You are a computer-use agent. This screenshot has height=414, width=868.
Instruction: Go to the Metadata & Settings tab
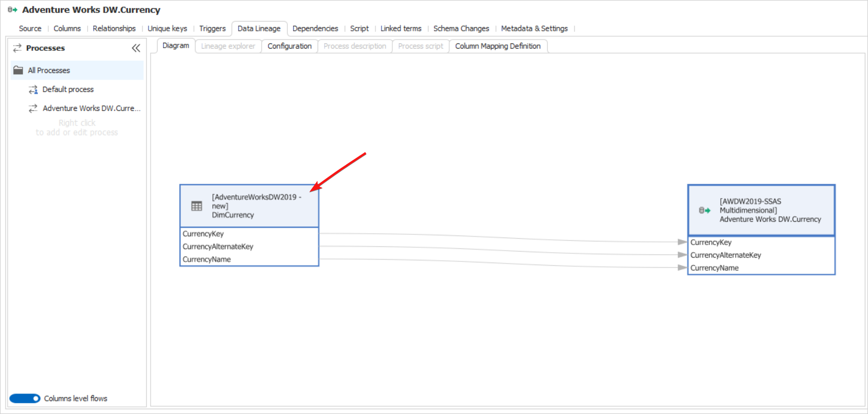(534, 28)
